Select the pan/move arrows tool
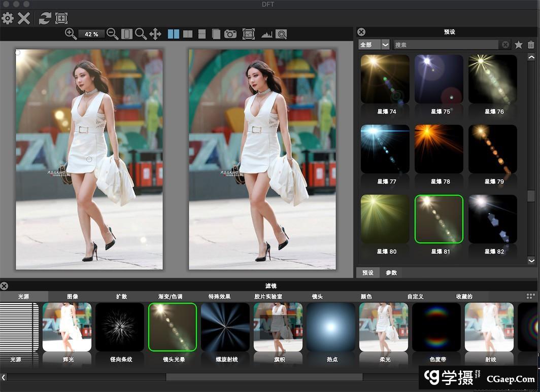The height and width of the screenshot is (392, 540). pos(155,34)
